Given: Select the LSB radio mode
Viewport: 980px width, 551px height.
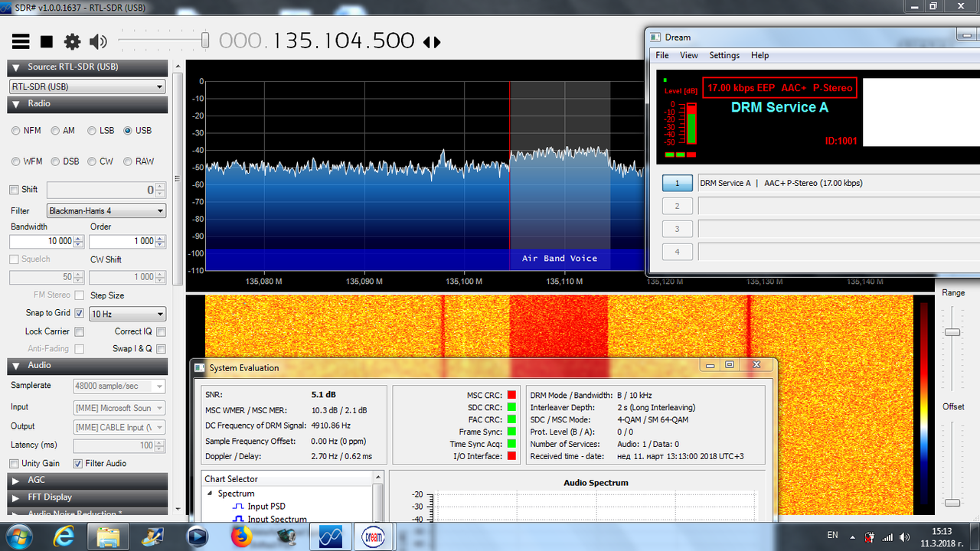Looking at the screenshot, I should (92, 131).
